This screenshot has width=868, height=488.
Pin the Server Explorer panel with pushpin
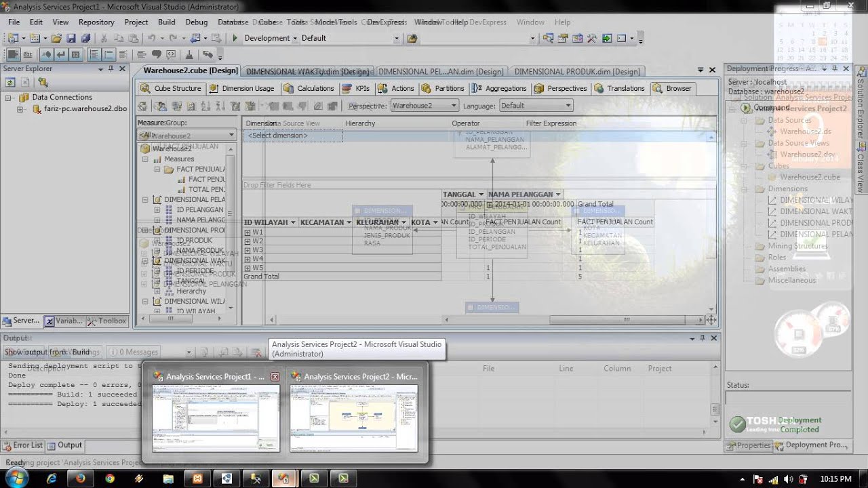click(111, 68)
